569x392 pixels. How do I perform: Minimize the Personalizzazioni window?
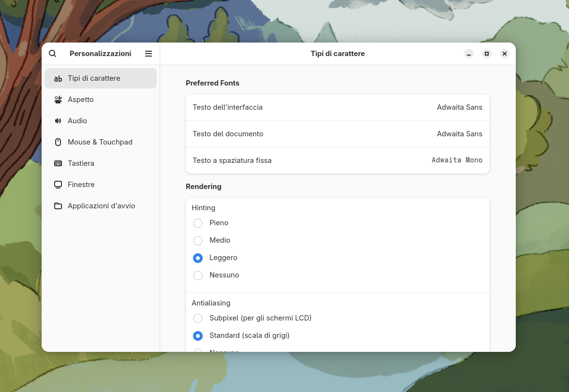click(x=469, y=54)
